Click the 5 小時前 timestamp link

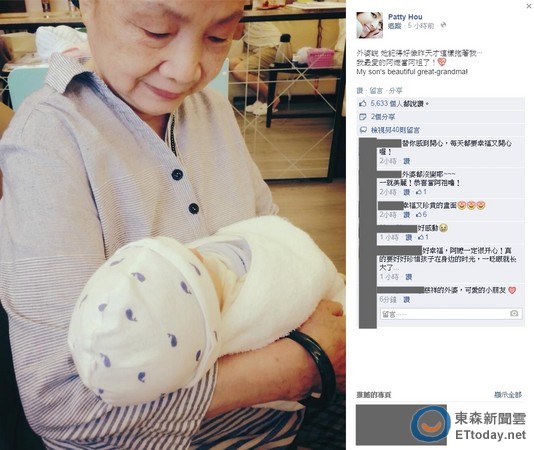421,26
